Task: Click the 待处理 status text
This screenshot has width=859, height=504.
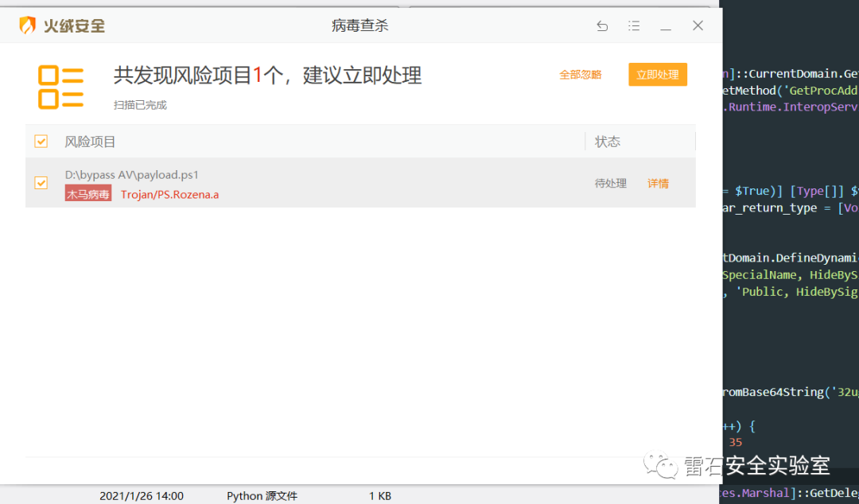Action: pyautogui.click(x=611, y=184)
